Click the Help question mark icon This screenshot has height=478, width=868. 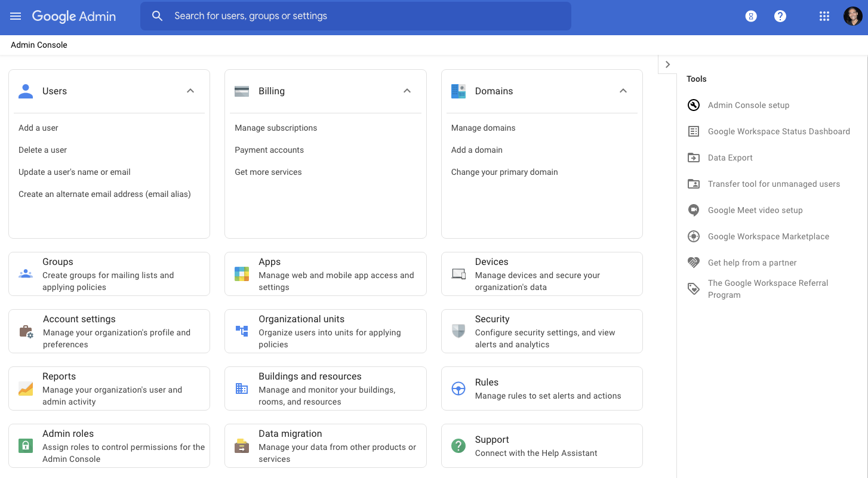[780, 16]
